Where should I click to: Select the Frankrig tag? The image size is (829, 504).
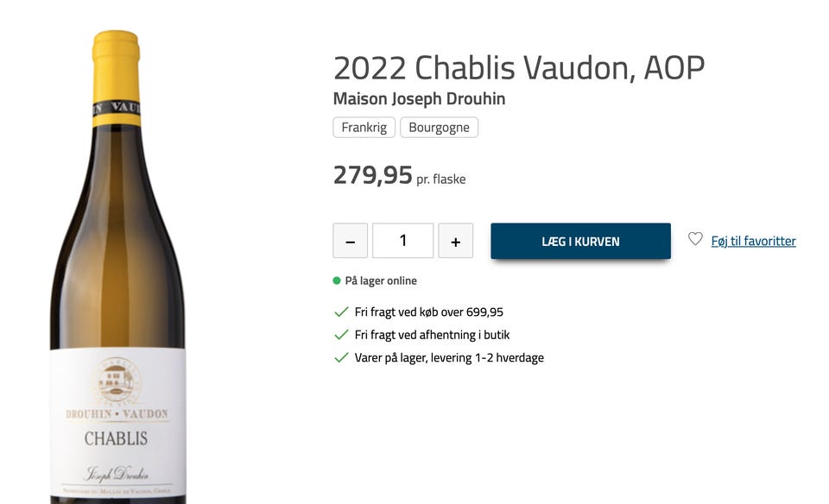[x=364, y=128]
